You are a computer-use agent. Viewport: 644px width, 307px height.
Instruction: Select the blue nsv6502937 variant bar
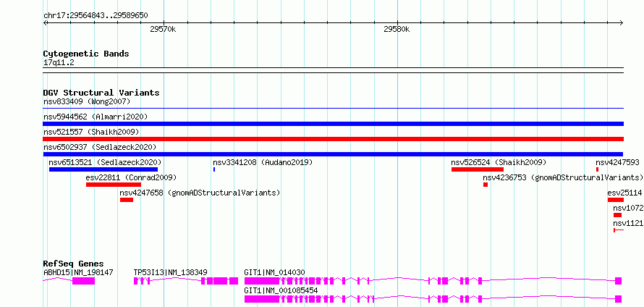point(333,154)
